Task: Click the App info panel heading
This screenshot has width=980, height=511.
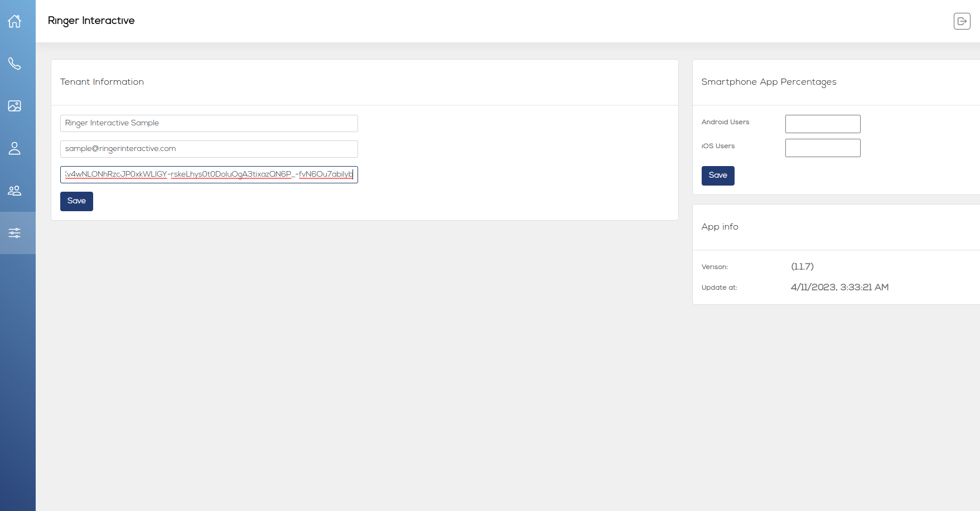Action: (720, 227)
